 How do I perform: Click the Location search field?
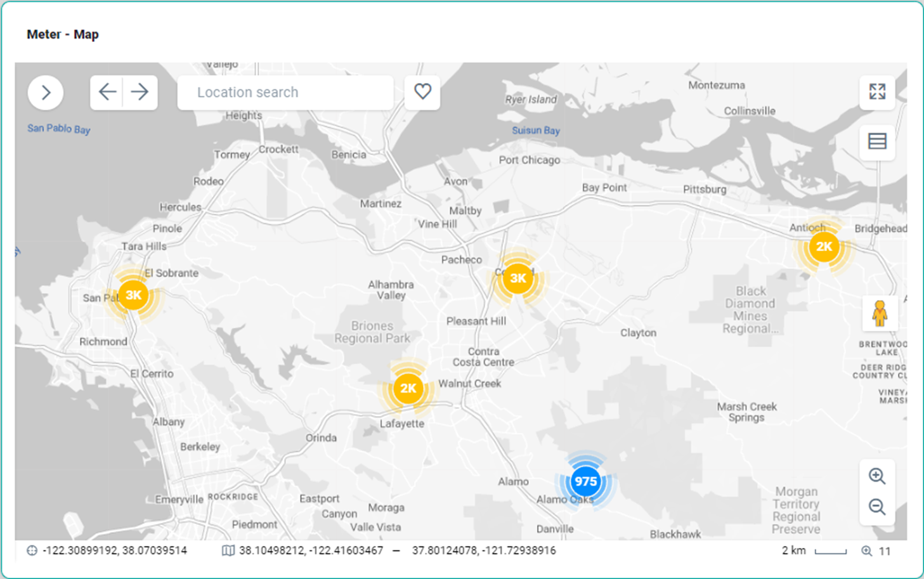[x=285, y=93]
